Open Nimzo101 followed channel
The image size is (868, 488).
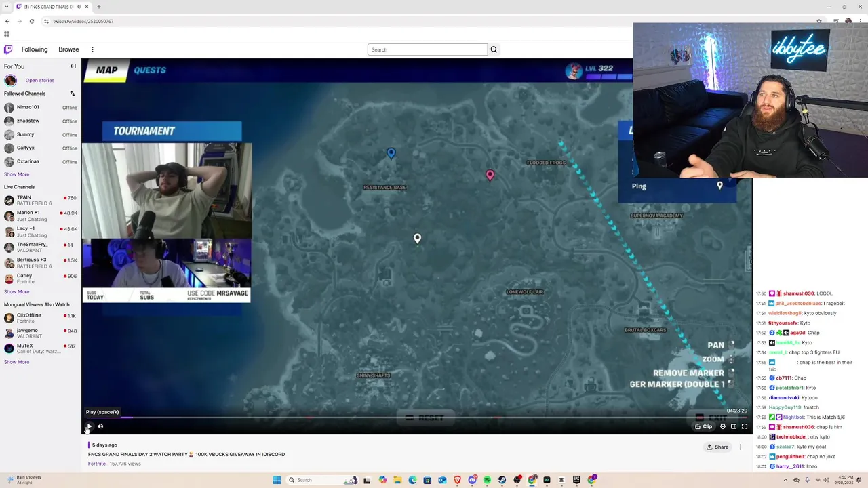[x=41, y=107]
